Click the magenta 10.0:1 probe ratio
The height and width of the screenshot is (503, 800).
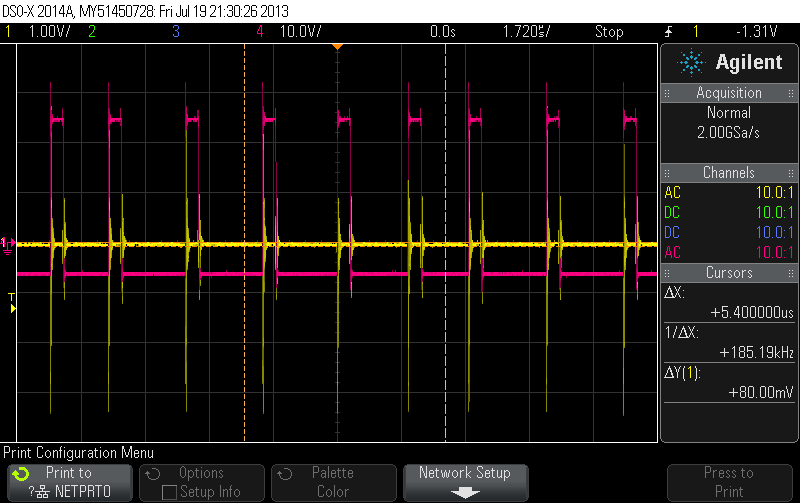tap(774, 253)
